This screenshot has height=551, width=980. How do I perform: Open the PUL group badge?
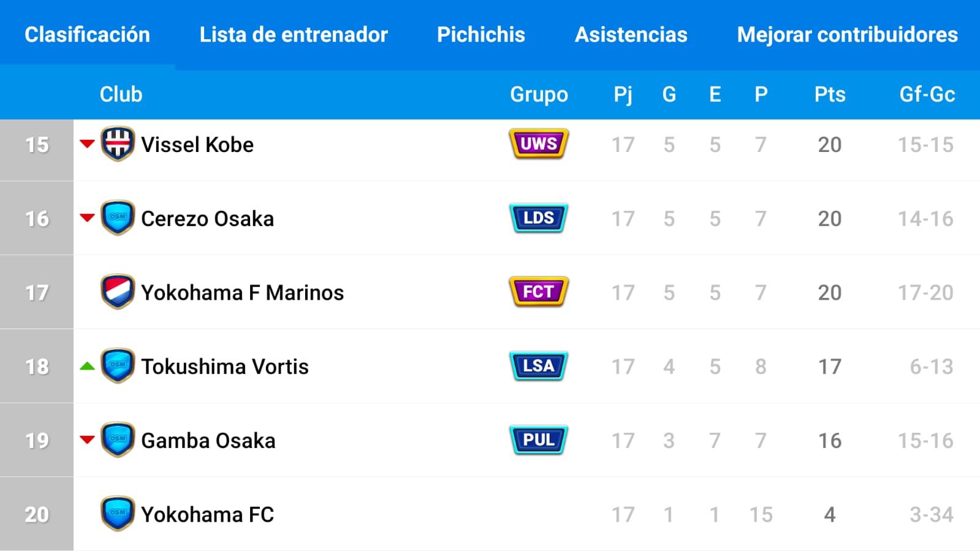tap(539, 440)
